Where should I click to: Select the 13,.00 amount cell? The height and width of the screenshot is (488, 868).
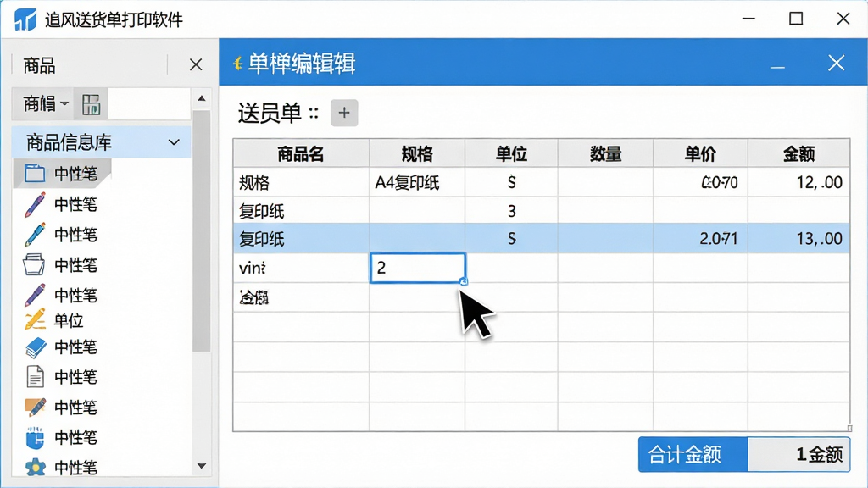pos(798,238)
